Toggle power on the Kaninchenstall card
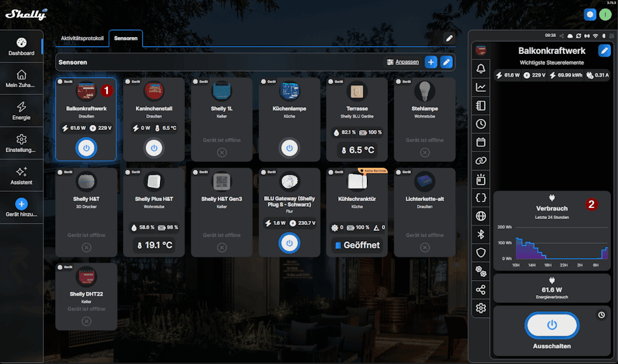618x364 pixels. tap(154, 148)
